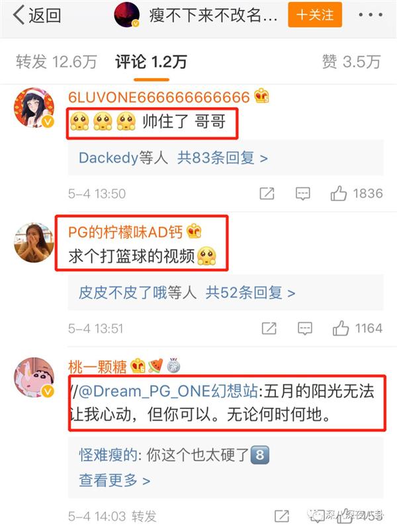Viewport: 397px width, 532px height.
Task: Share PG的柠檬味AD钙's comment via repost icon
Action: click(269, 328)
